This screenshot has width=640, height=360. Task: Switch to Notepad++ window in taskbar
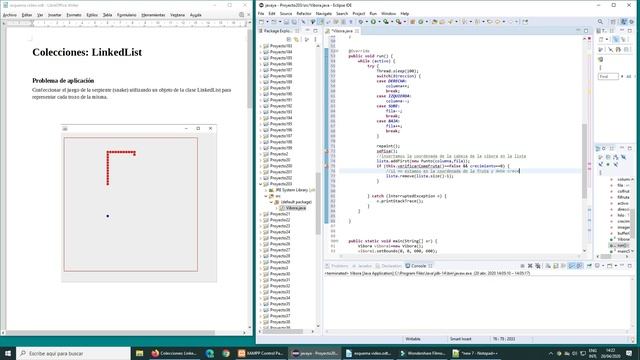475,353
